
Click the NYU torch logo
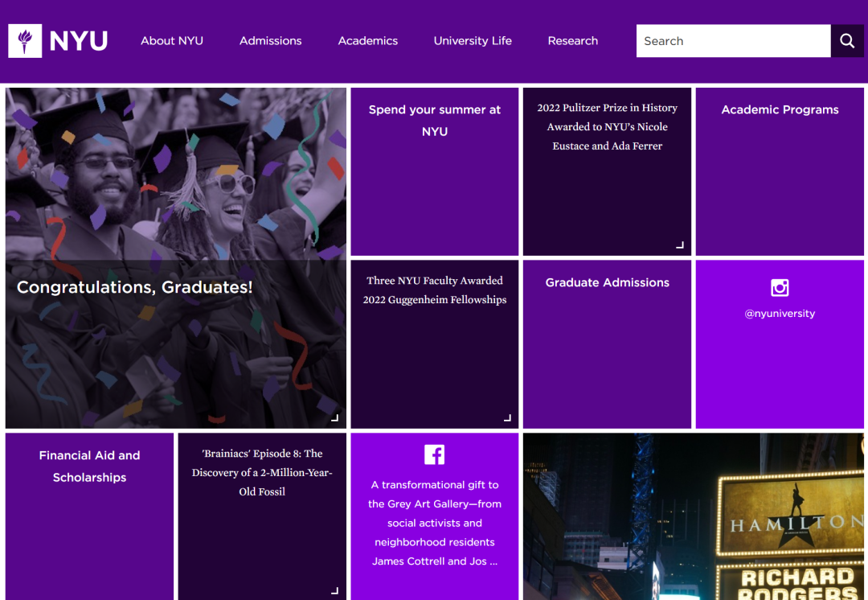[24, 40]
